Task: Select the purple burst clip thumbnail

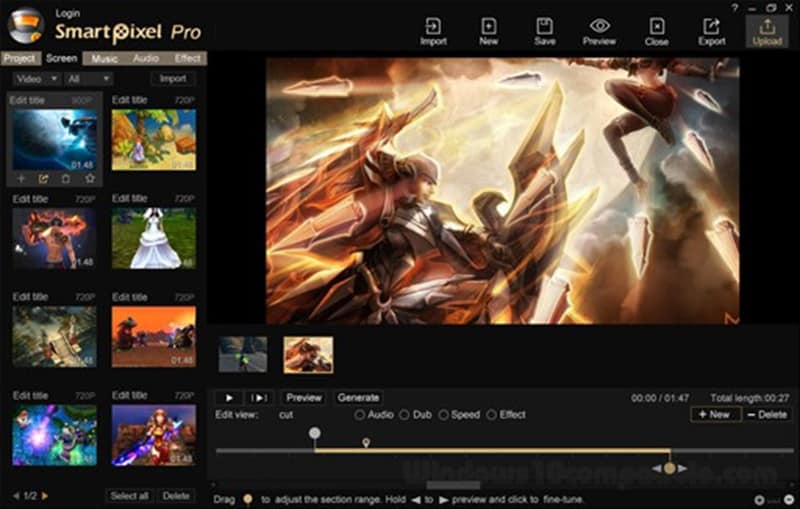Action: [54, 435]
